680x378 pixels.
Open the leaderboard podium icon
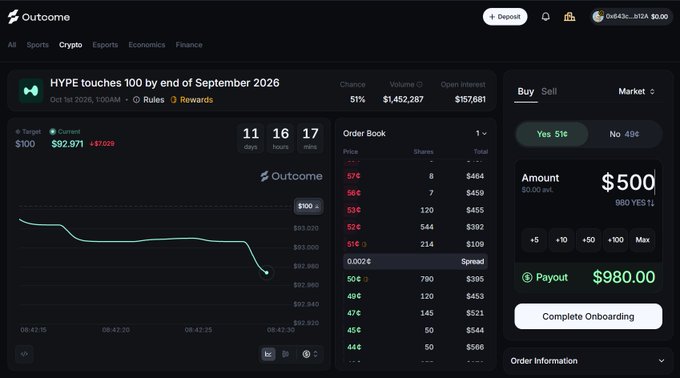(x=569, y=16)
